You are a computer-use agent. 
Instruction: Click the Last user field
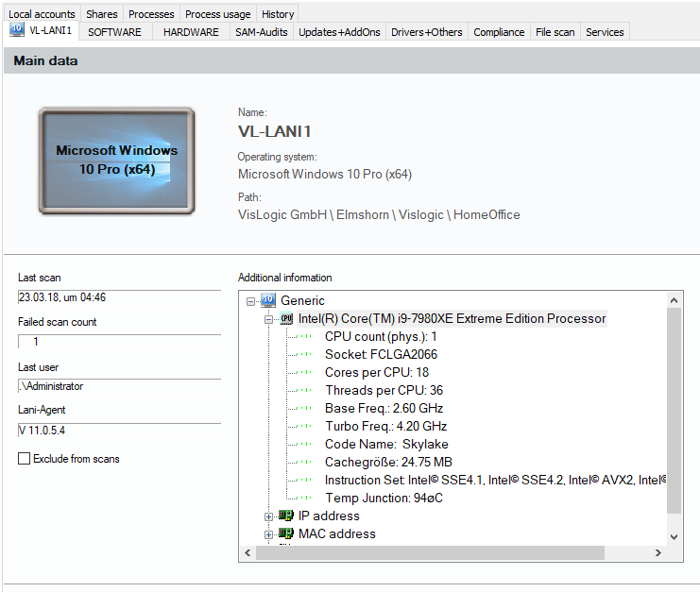(x=118, y=386)
